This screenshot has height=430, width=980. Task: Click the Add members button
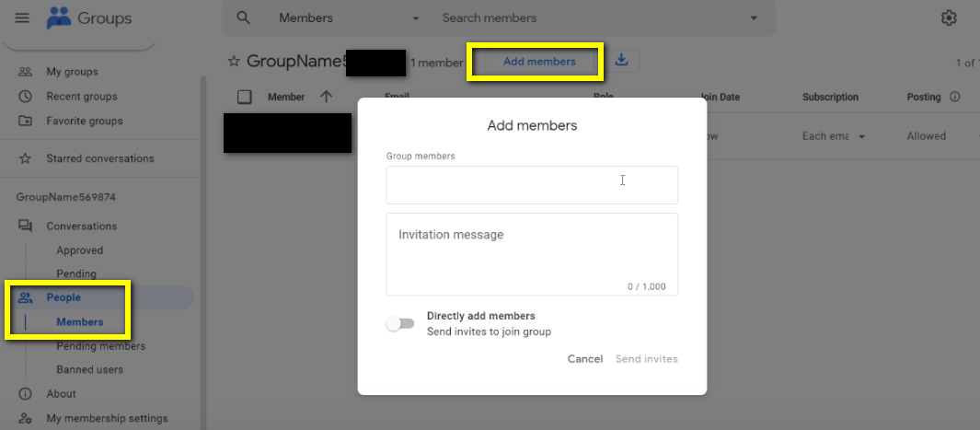point(539,62)
